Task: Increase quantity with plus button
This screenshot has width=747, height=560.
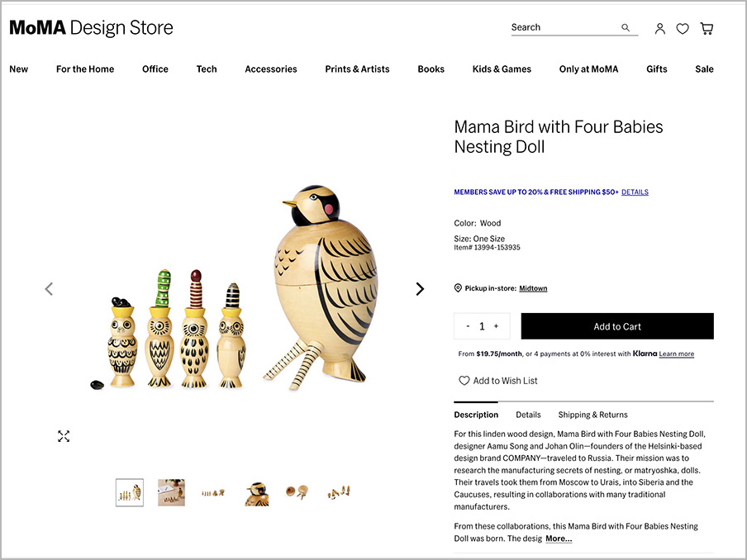Action: coord(496,326)
